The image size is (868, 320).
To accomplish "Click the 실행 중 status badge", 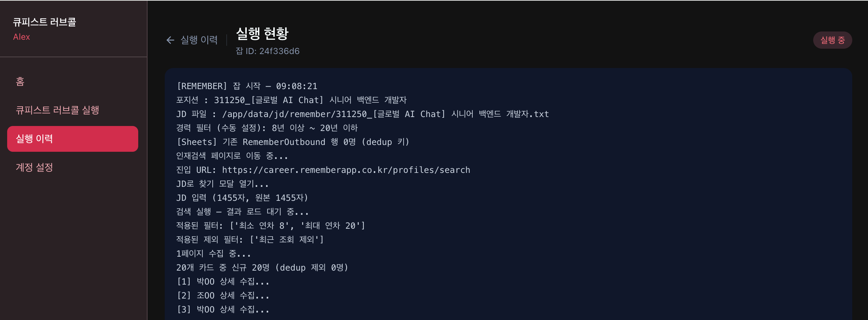I will pos(833,40).
